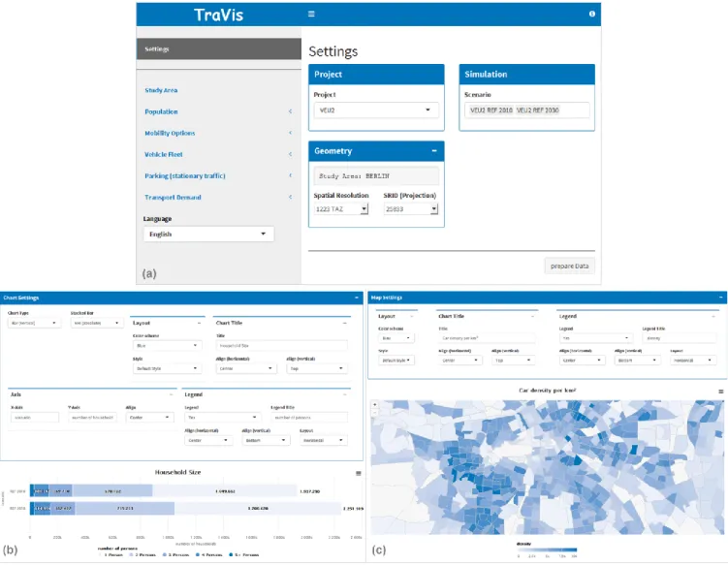Click map Title field Car density

coord(487,338)
